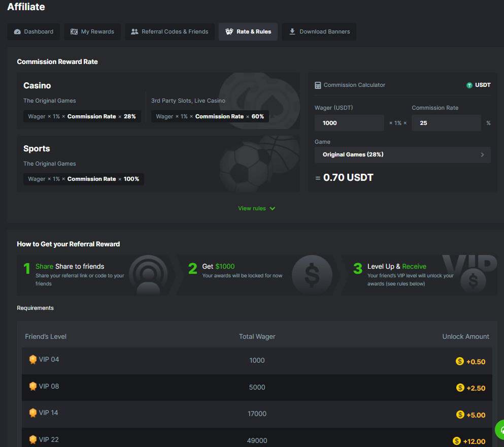Open the Download Banners tab
Viewport: 504px width, 447px height.
tap(319, 31)
